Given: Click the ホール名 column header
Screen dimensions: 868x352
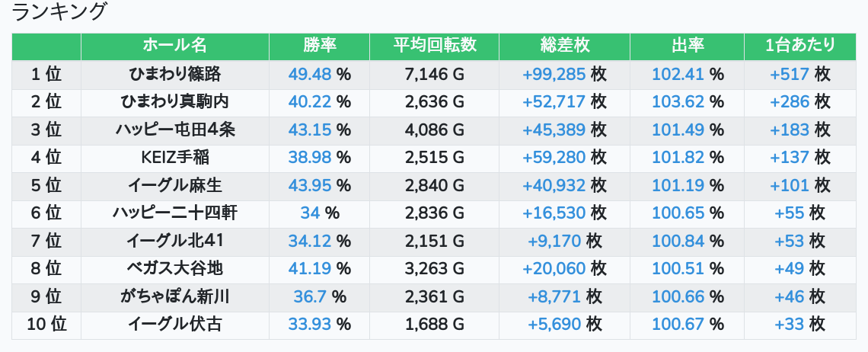Looking at the screenshot, I should (174, 46).
